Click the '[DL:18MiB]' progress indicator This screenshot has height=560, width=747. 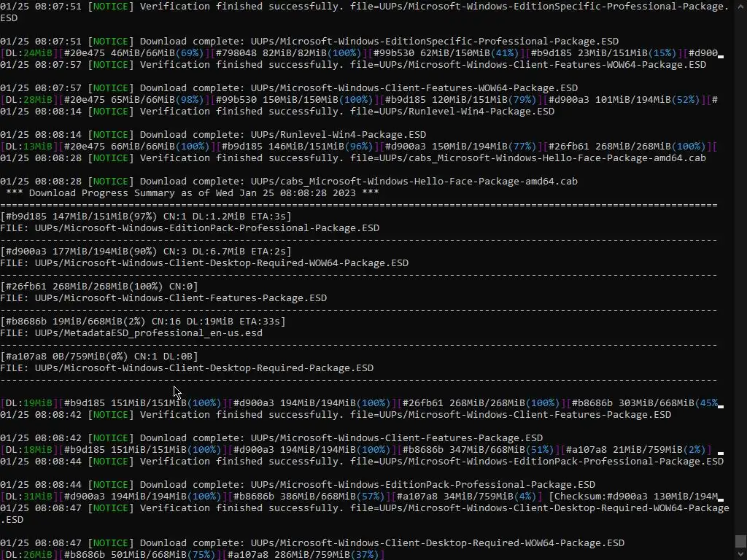point(29,449)
